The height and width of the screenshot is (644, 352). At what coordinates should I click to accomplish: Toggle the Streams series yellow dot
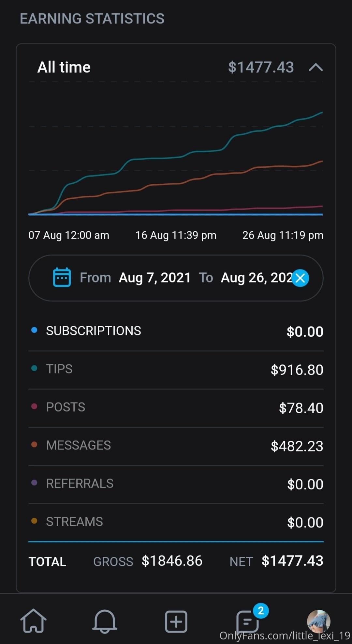[34, 521]
